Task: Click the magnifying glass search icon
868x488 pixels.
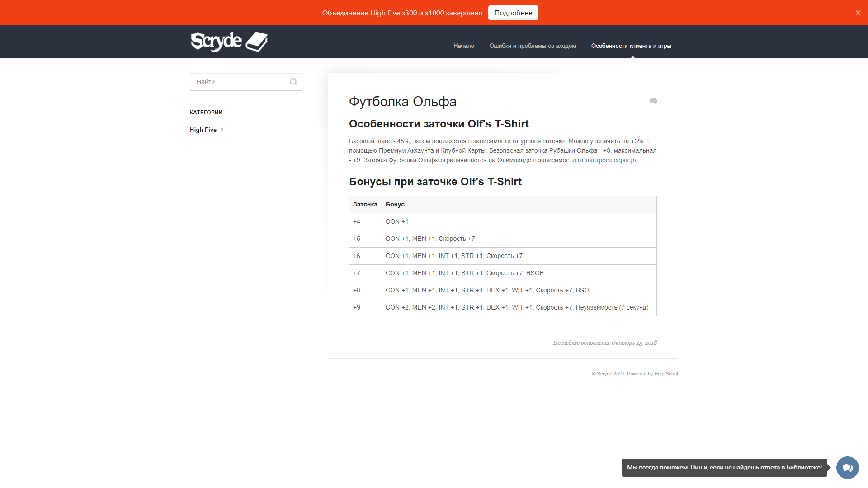Action: (293, 82)
